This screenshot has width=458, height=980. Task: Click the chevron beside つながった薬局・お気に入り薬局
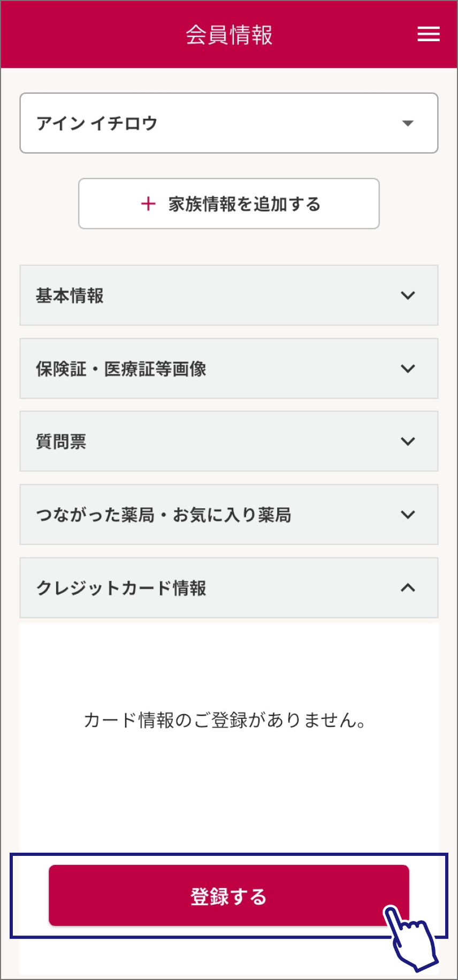[408, 515]
